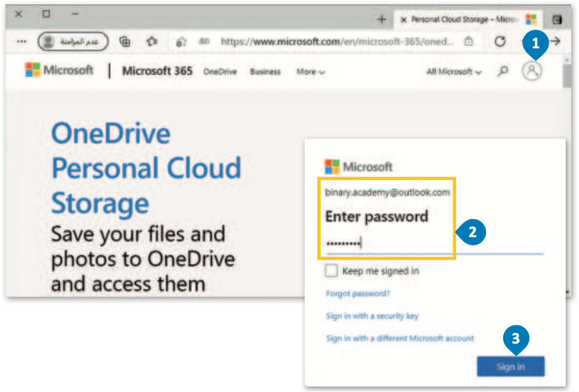Image resolution: width=579 pixels, height=392 pixels.
Task: Click the account sign-in avatar icon
Action: (x=532, y=70)
